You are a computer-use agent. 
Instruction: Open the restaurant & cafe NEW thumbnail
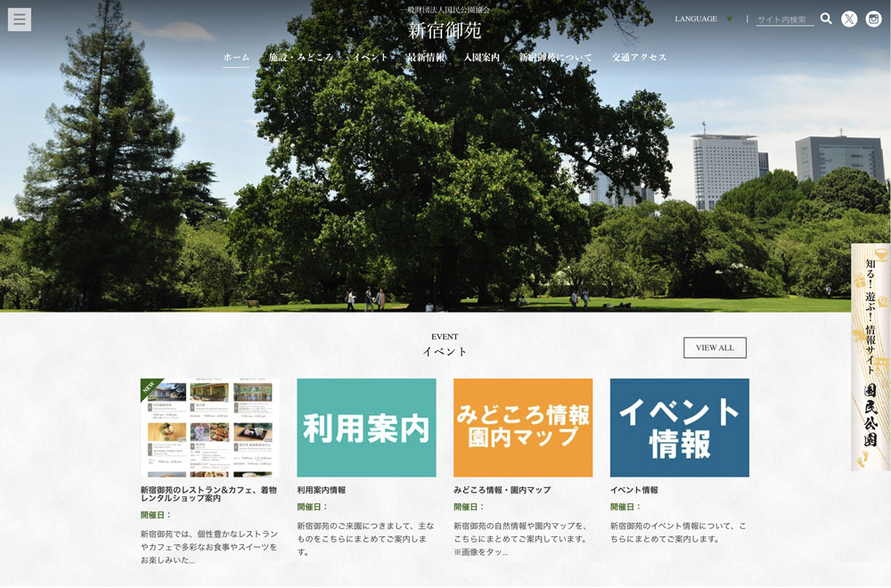coord(209,428)
